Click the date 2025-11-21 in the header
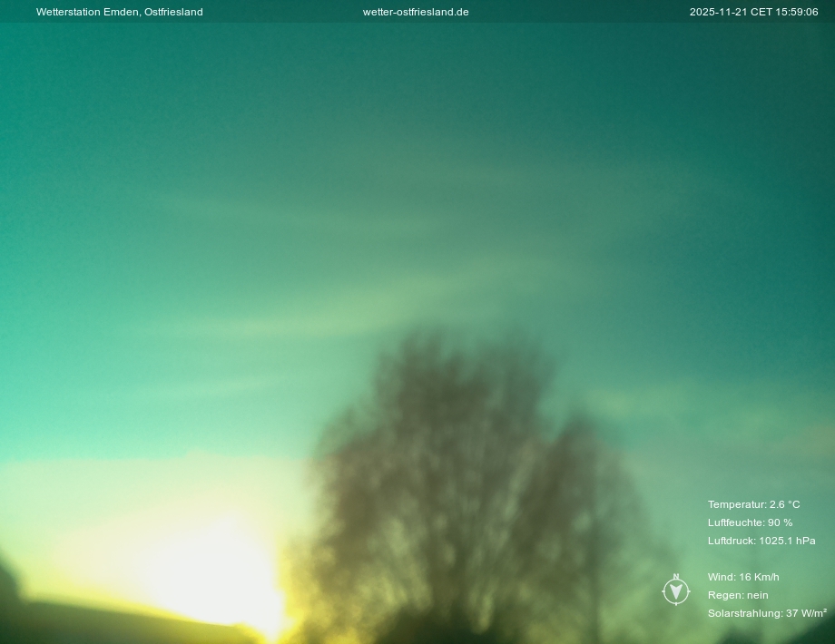Viewport: 835px width, 644px height. pyautogui.click(x=718, y=12)
